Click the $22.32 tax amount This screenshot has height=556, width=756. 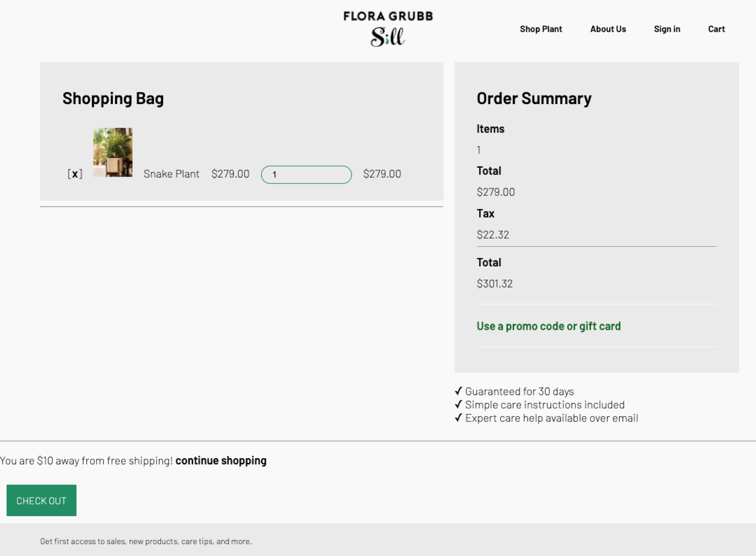tap(493, 235)
